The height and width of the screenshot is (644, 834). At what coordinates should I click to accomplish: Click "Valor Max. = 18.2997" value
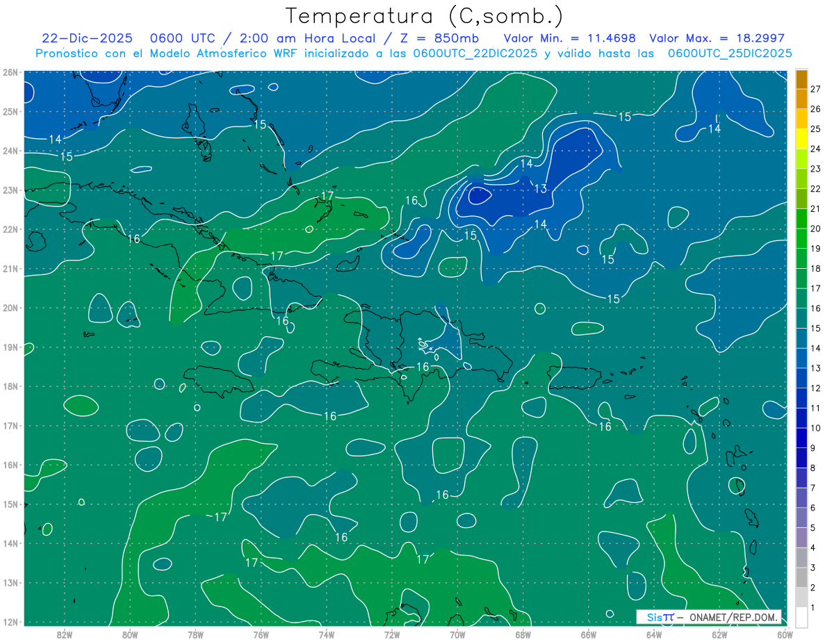717,38
